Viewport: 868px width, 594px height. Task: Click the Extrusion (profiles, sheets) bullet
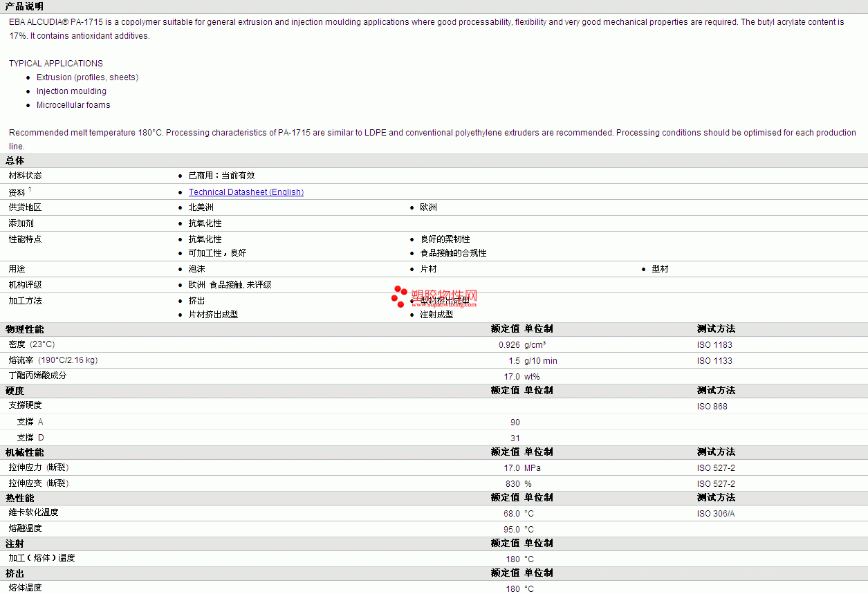tap(87, 77)
